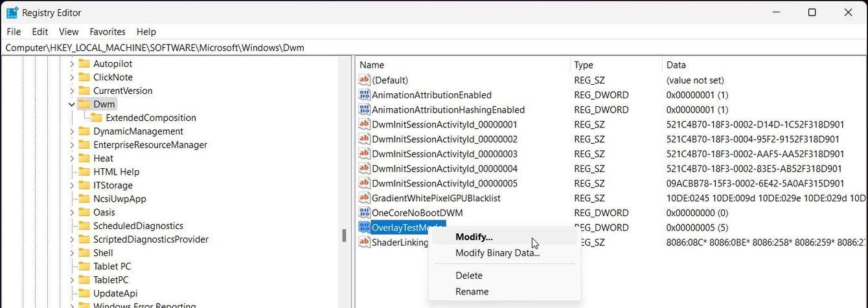Expand the ClickNote key
The image size is (868, 308).
71,77
